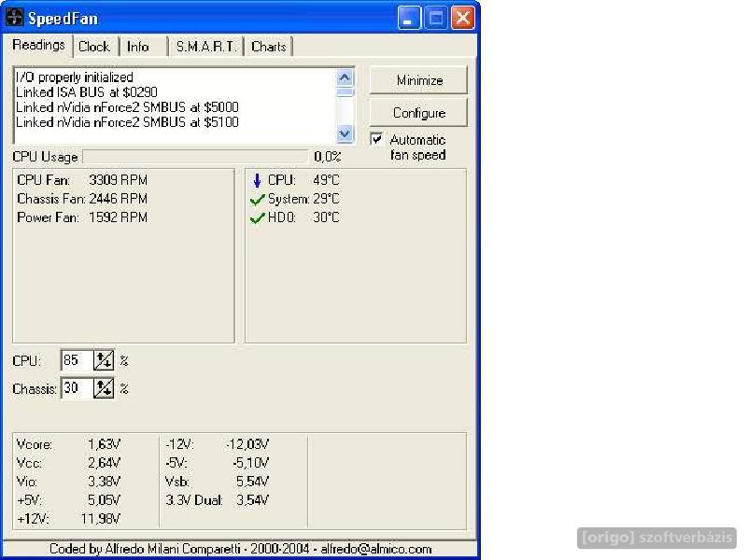Click the green checkmark icon beside HD0 temperature
This screenshot has height=560, width=747.
pos(258,218)
